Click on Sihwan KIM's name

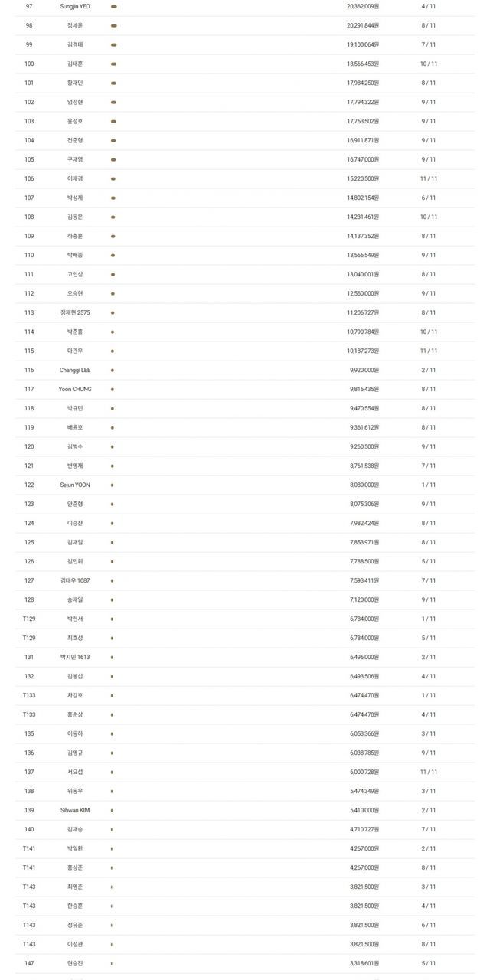(75, 810)
